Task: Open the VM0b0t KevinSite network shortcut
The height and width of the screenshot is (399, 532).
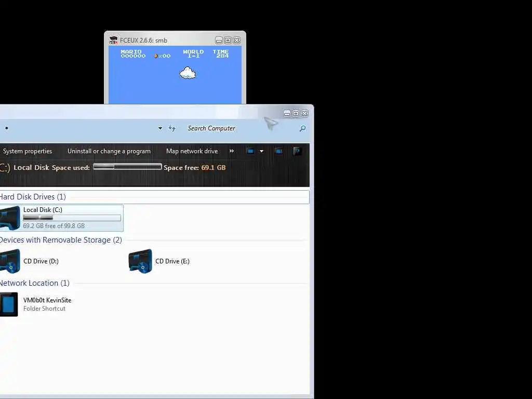Action: pos(9,304)
